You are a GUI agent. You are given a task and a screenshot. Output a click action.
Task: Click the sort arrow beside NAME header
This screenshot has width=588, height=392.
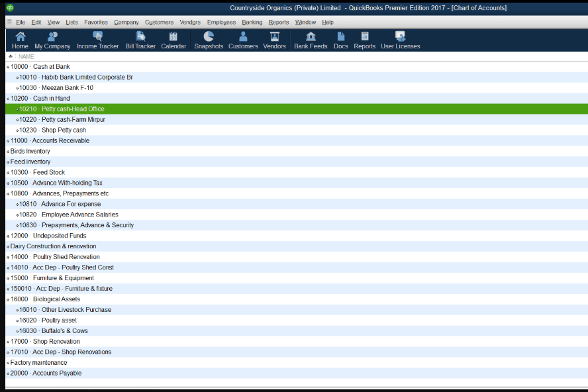[x=11, y=56]
